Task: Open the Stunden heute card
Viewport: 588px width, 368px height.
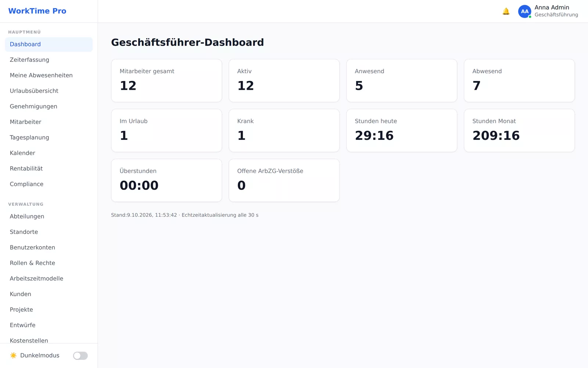Action: [402, 130]
